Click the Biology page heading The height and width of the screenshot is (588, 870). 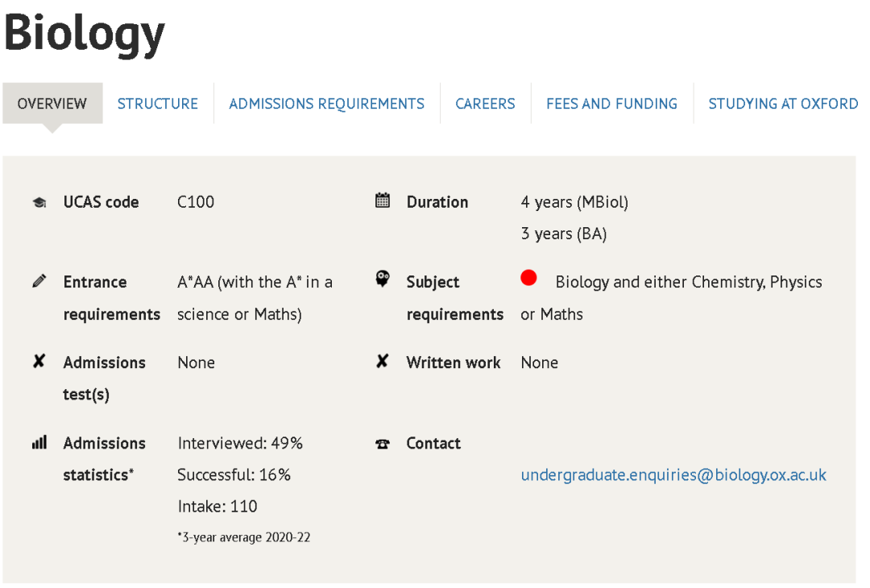(x=85, y=34)
